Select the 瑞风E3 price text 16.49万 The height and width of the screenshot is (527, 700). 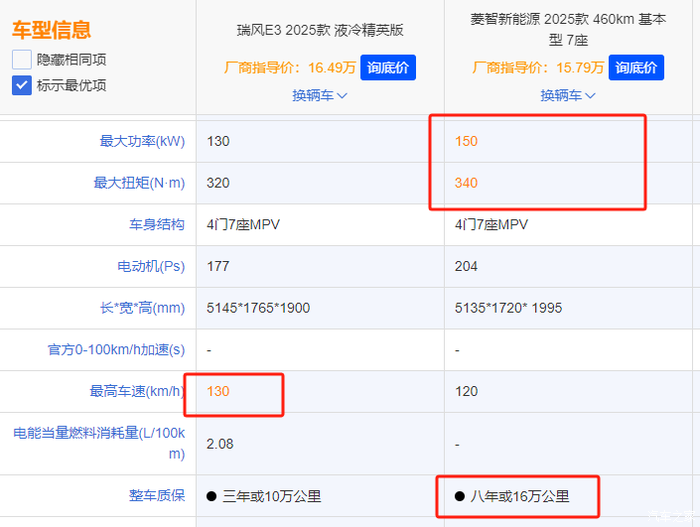tap(332, 68)
